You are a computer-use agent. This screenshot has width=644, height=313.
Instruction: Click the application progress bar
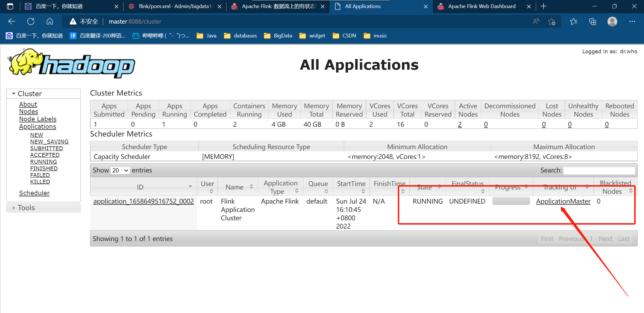click(x=511, y=201)
